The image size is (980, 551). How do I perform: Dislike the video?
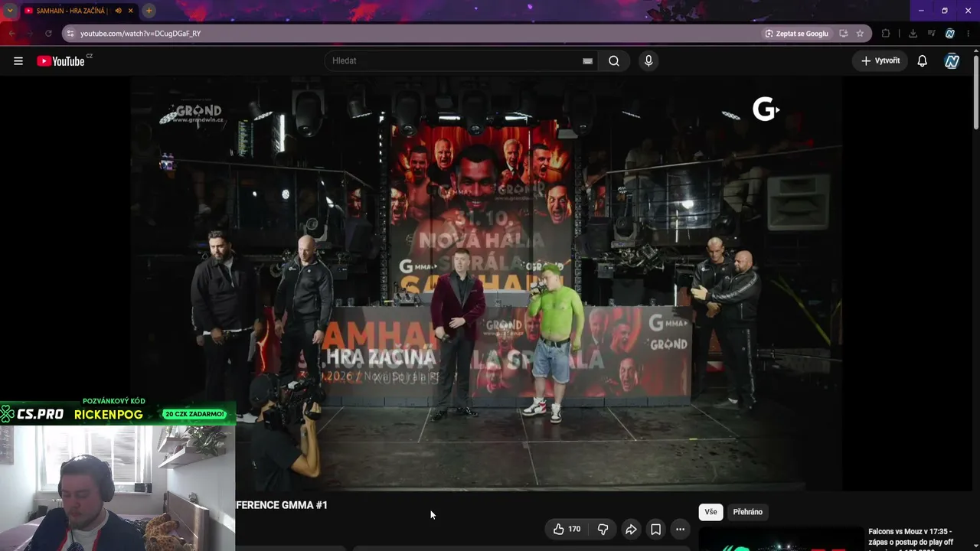(x=603, y=529)
